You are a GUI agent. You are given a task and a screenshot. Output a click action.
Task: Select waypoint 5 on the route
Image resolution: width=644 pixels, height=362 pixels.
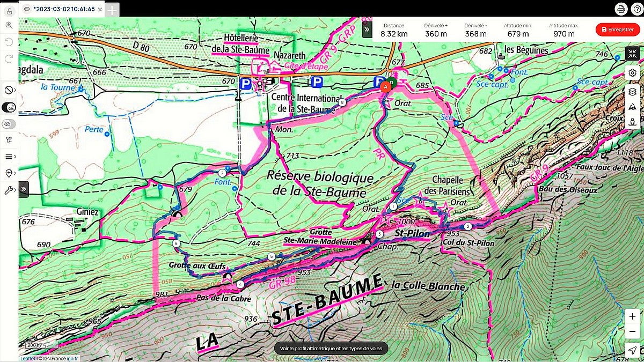pos(272,256)
